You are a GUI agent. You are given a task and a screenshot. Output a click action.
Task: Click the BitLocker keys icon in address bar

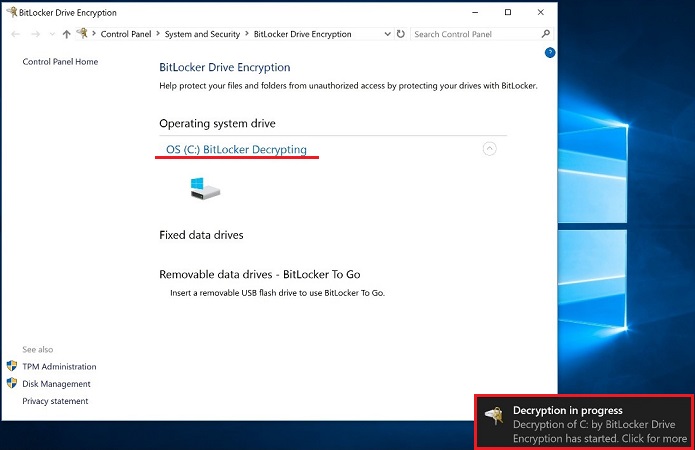coord(82,33)
